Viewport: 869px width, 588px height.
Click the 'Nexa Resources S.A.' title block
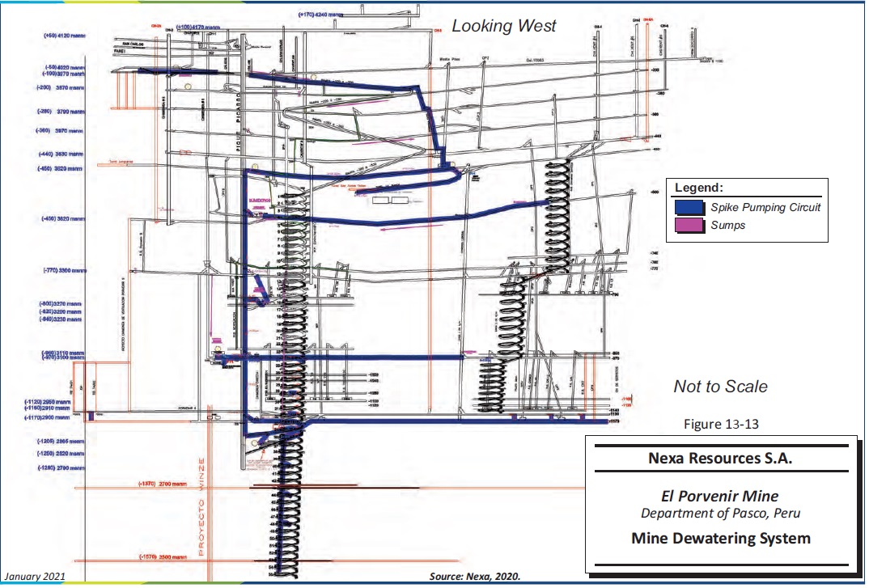click(x=721, y=459)
